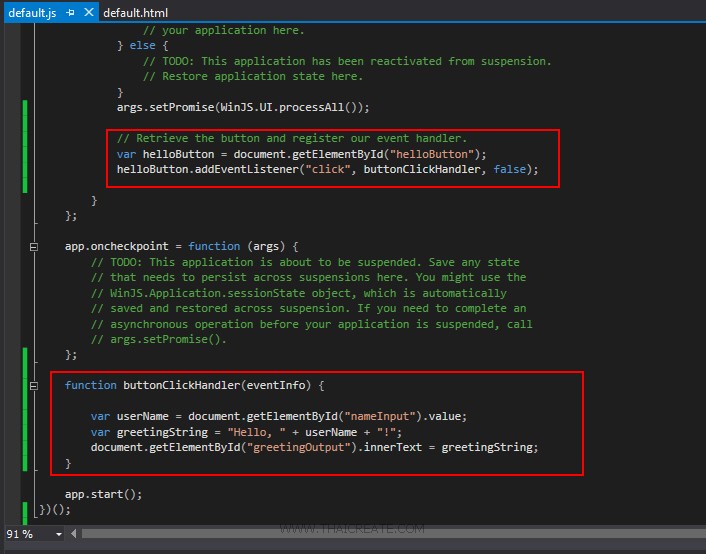Select the default.js tab

[x=32, y=13]
